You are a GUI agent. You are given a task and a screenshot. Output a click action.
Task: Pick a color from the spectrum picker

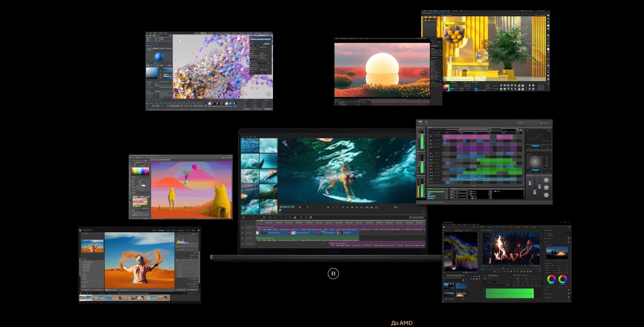140,171
